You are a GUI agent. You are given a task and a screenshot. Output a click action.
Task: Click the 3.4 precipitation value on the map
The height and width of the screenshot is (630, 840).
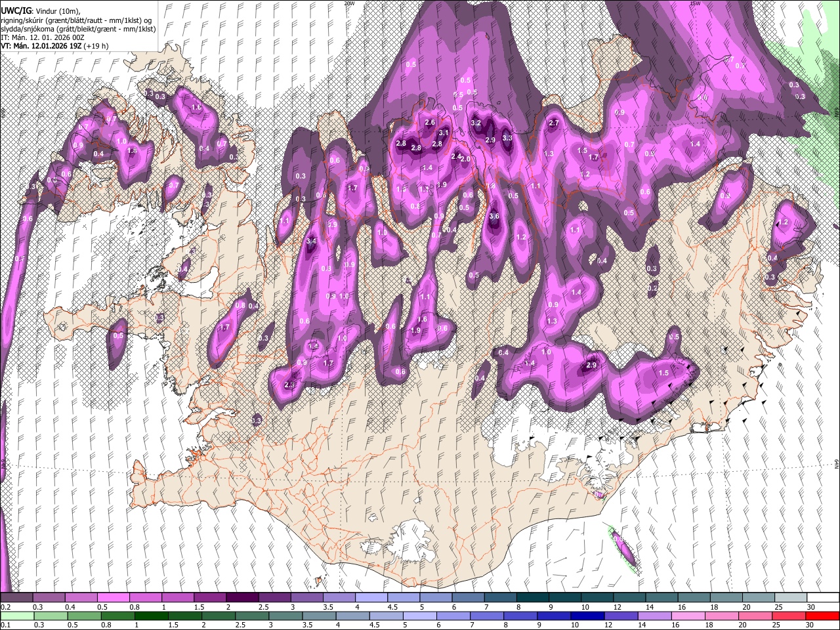[x=312, y=241]
